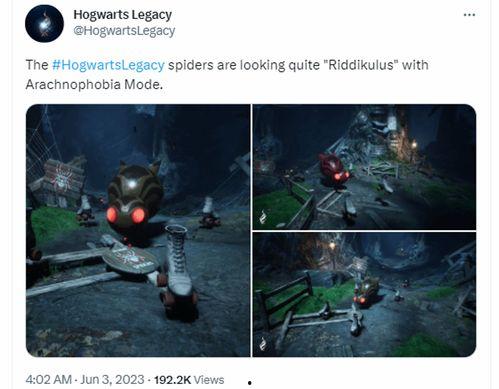This screenshot has width=499, height=389.
Task: Click the wooden fence in bottom-right image
Action: [286, 293]
